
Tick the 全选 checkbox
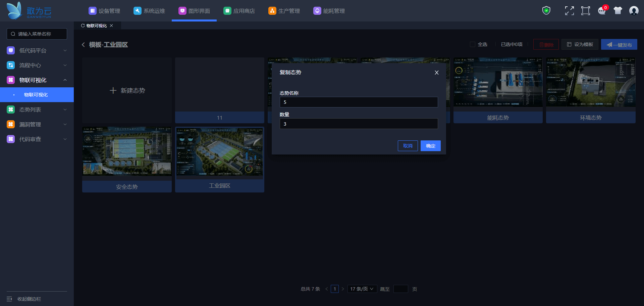[x=473, y=44]
